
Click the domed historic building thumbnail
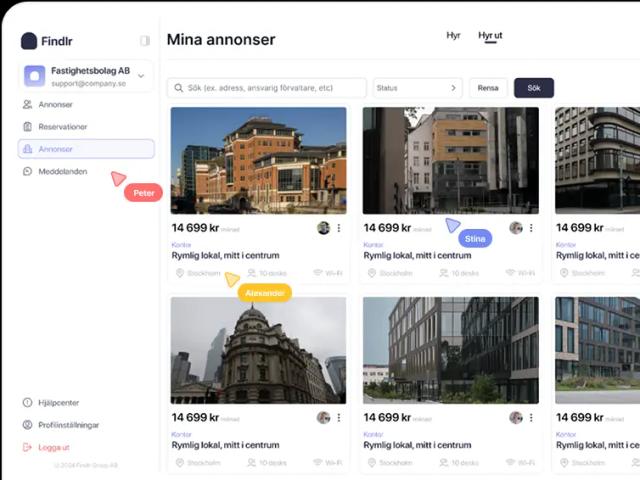(x=258, y=349)
